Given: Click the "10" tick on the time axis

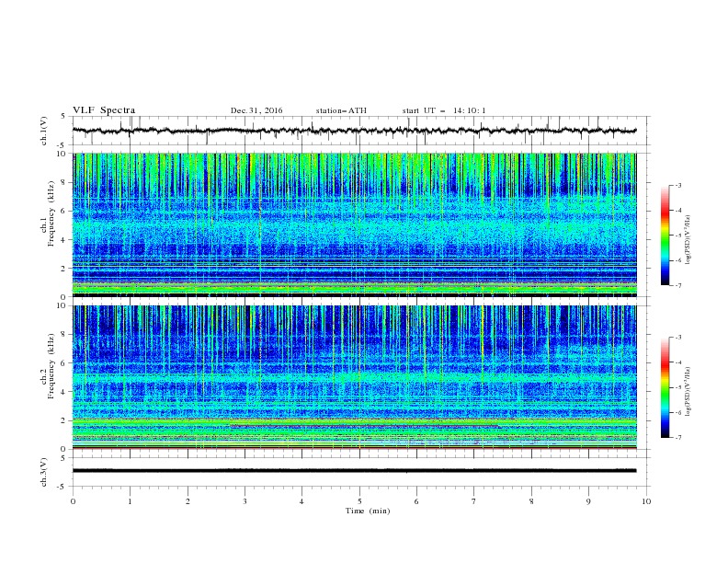Looking at the screenshot, I should coord(646,501).
